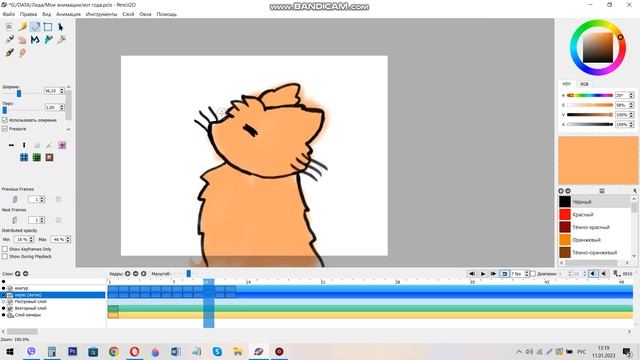Click the horizontal flip display icon
This screenshot has height=360, width=640.
click(x=11, y=145)
